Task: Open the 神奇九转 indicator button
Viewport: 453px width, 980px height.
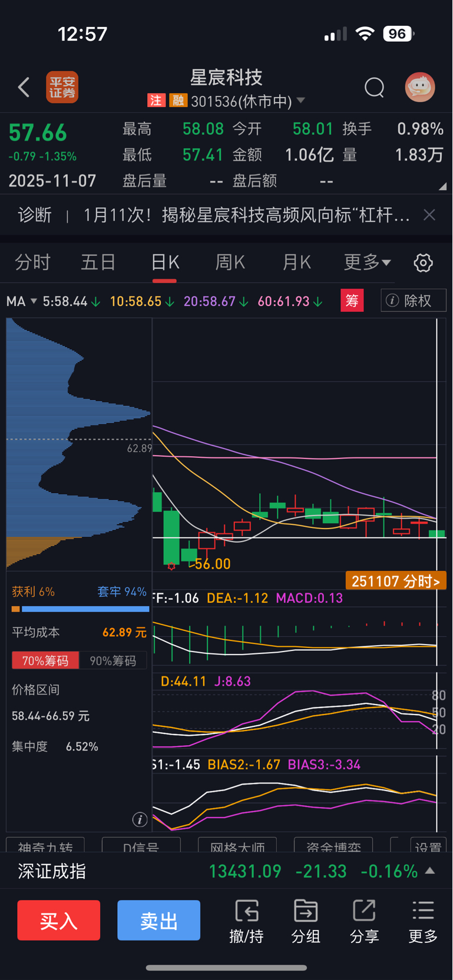Action: coord(45,846)
